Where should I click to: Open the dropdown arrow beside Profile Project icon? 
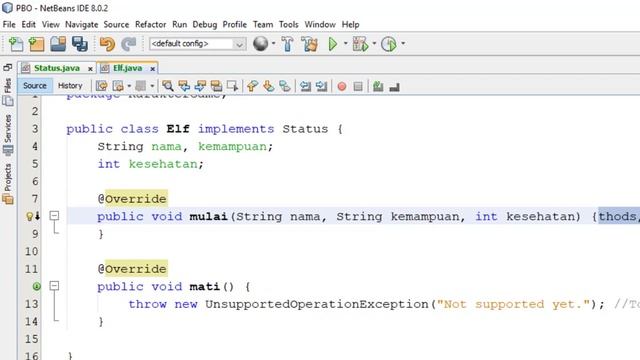(403, 43)
